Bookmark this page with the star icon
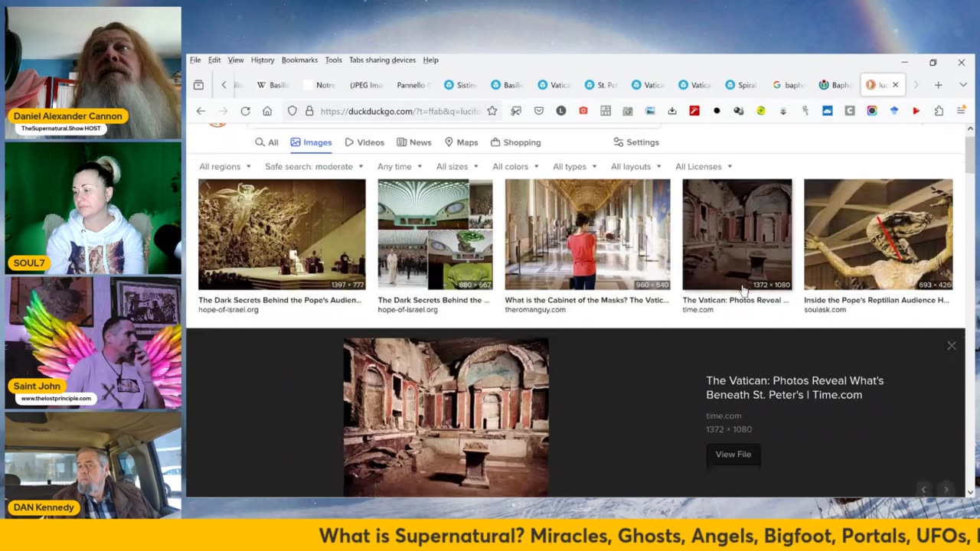This screenshot has width=980, height=551. (x=492, y=111)
